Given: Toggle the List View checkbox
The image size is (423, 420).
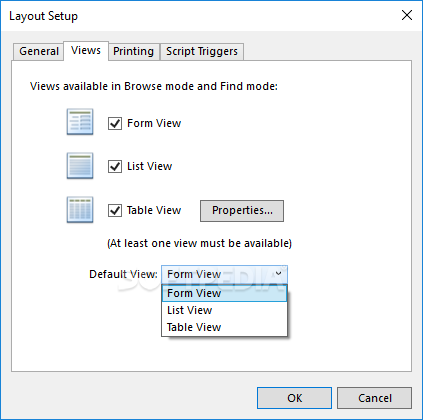Looking at the screenshot, I should click(115, 166).
